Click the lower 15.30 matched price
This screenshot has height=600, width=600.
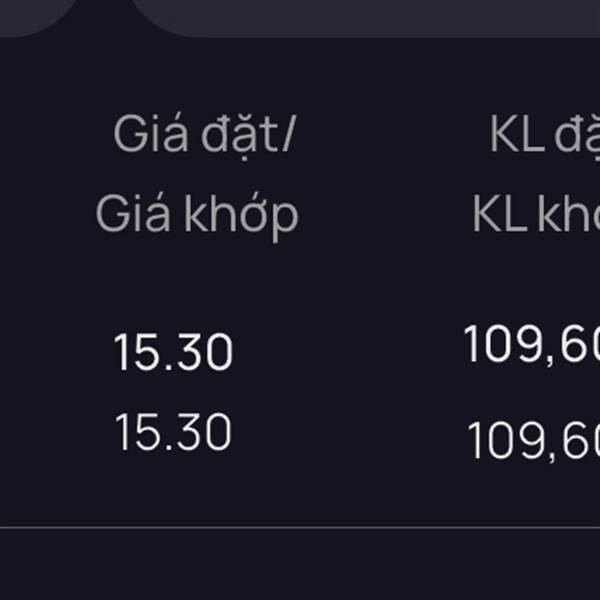click(x=173, y=433)
